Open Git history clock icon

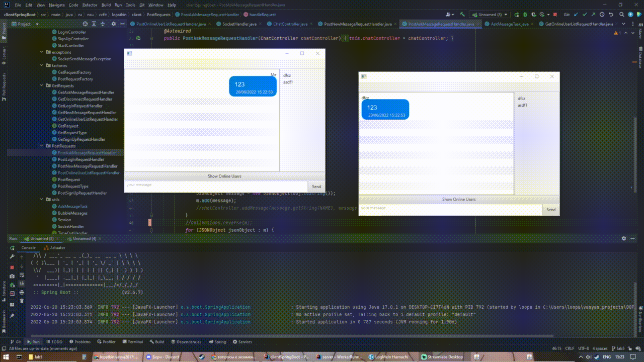pos(602,15)
